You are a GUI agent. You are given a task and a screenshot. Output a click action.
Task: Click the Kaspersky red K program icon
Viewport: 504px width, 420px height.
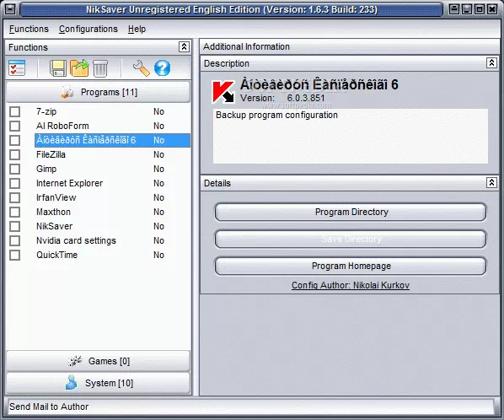tap(223, 92)
